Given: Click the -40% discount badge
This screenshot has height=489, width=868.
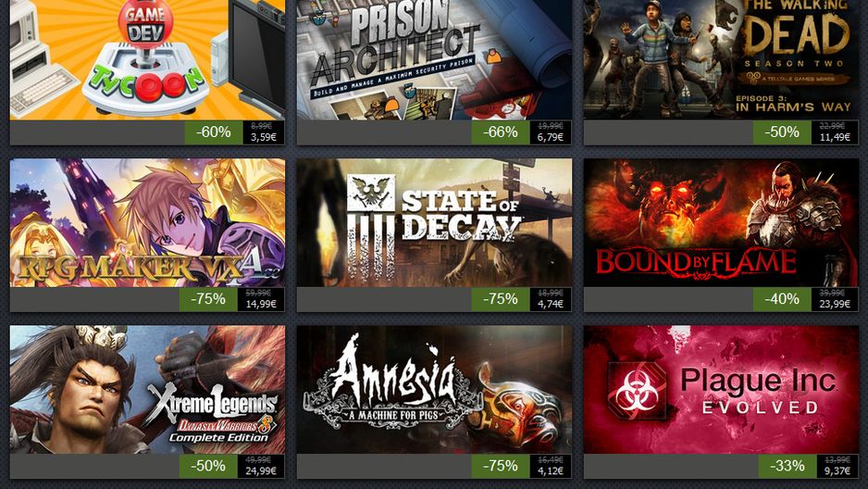Looking at the screenshot, I should coord(782,299).
